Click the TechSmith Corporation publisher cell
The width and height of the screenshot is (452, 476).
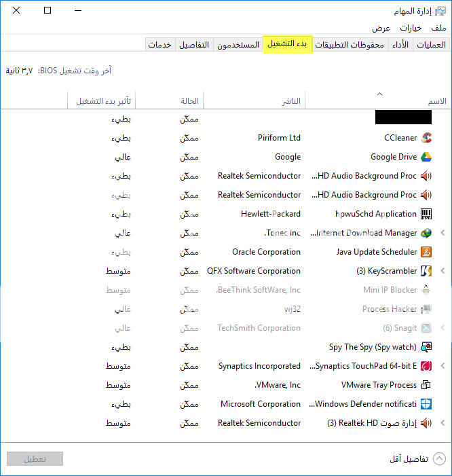259,328
